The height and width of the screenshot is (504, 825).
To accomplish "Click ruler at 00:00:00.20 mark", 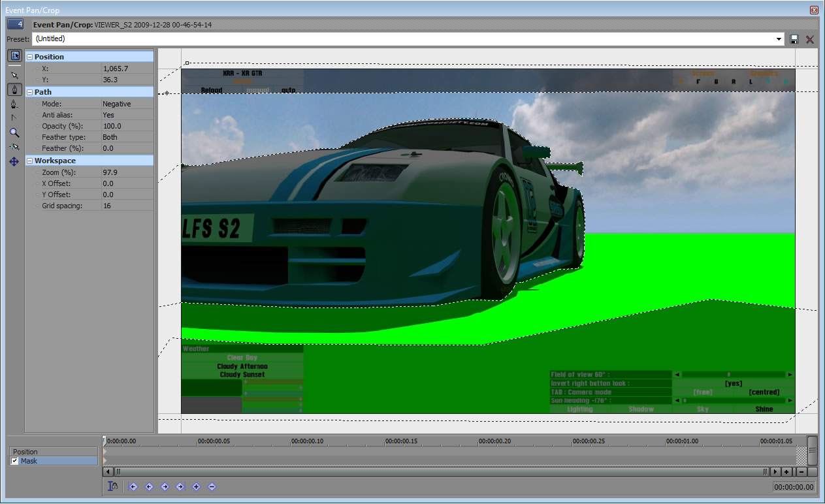I will click(x=495, y=441).
